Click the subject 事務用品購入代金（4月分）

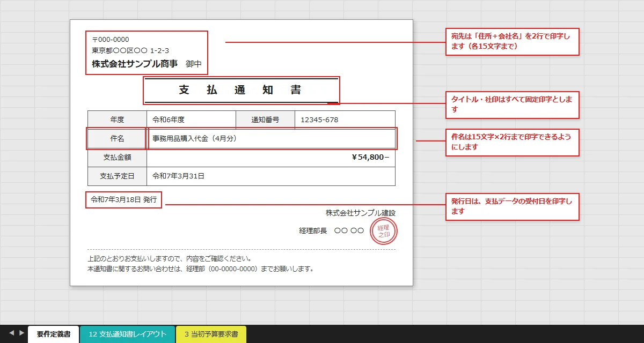tap(195, 138)
